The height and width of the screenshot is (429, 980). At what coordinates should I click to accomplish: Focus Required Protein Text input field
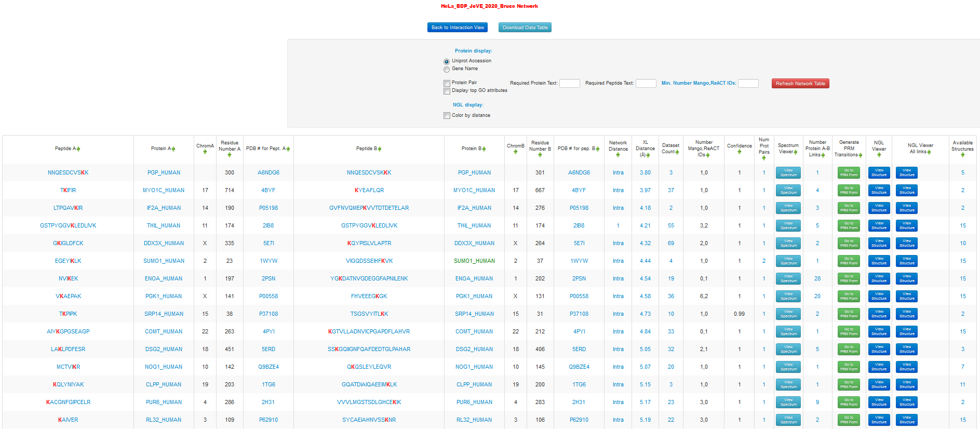570,84
